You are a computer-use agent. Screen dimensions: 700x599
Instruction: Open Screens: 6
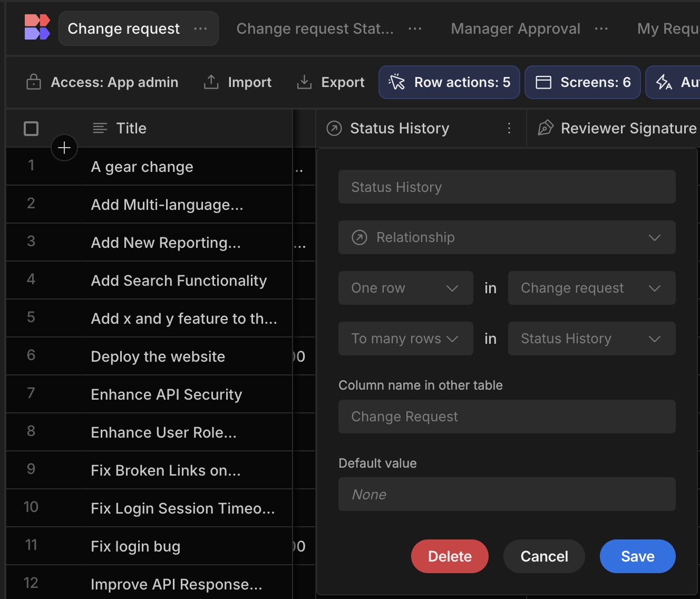coord(583,82)
